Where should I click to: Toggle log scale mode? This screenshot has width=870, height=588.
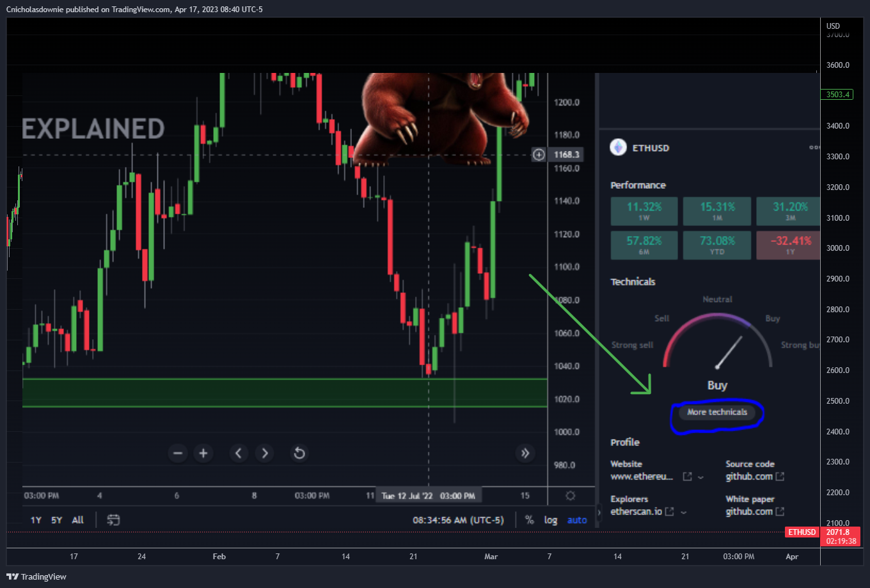click(551, 520)
